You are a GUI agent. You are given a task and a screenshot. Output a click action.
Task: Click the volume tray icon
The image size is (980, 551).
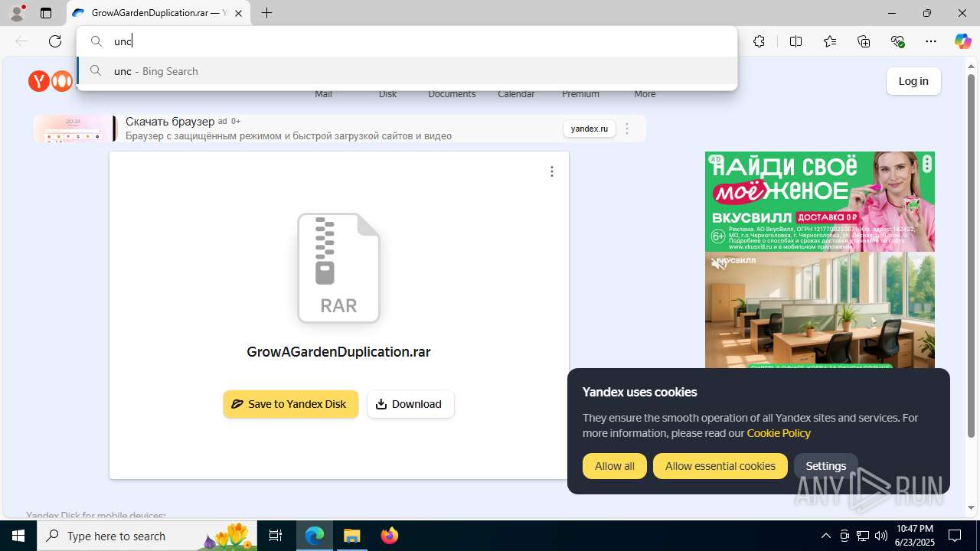pyautogui.click(x=880, y=536)
